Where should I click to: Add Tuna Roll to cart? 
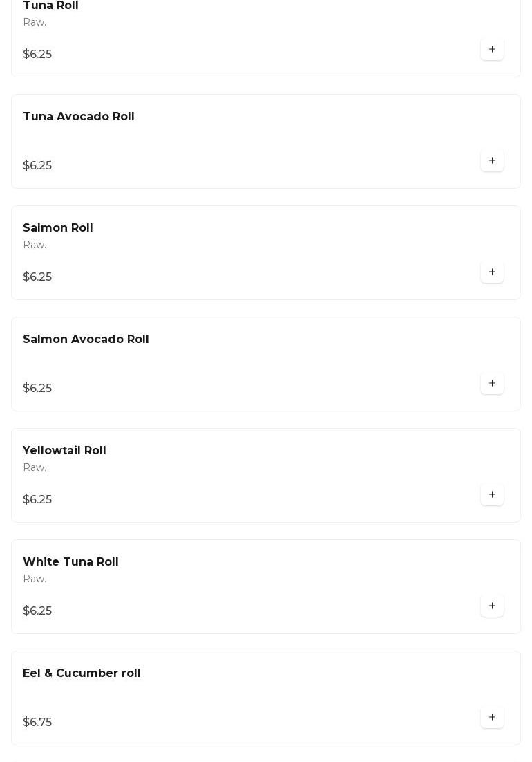[x=492, y=50]
